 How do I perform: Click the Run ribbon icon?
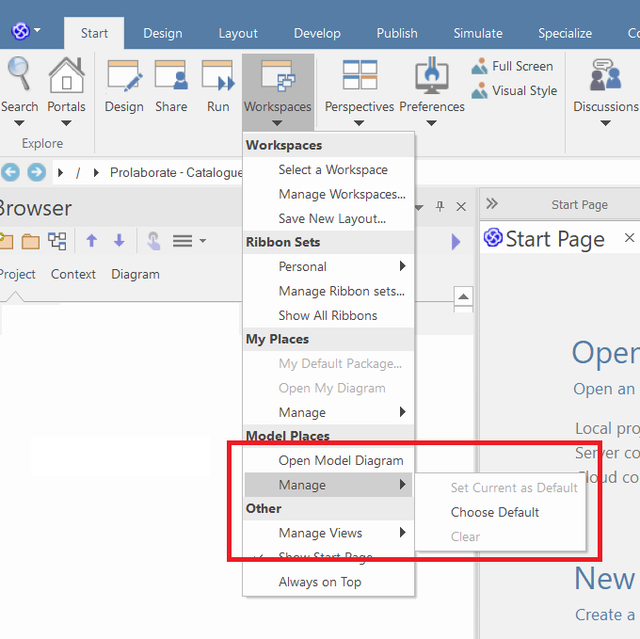coord(218,75)
